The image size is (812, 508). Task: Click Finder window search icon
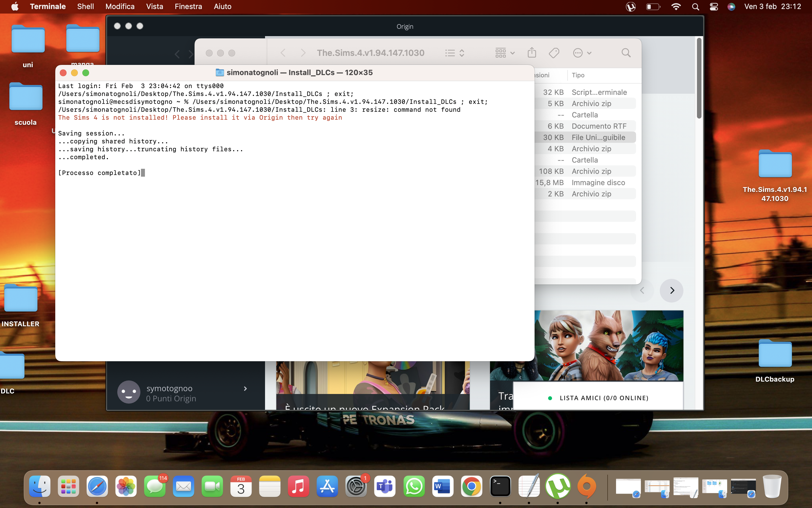(626, 53)
